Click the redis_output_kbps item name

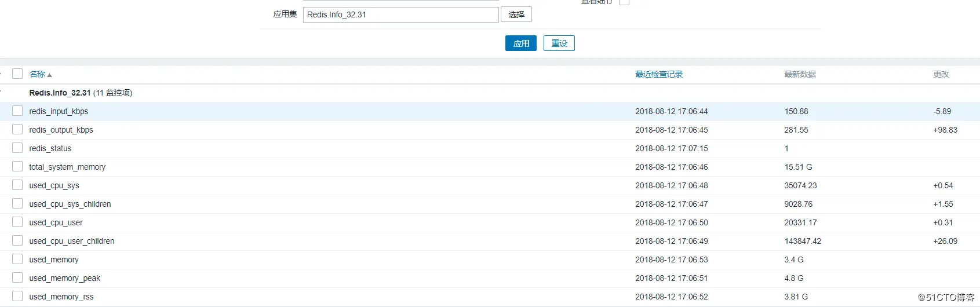coord(61,130)
